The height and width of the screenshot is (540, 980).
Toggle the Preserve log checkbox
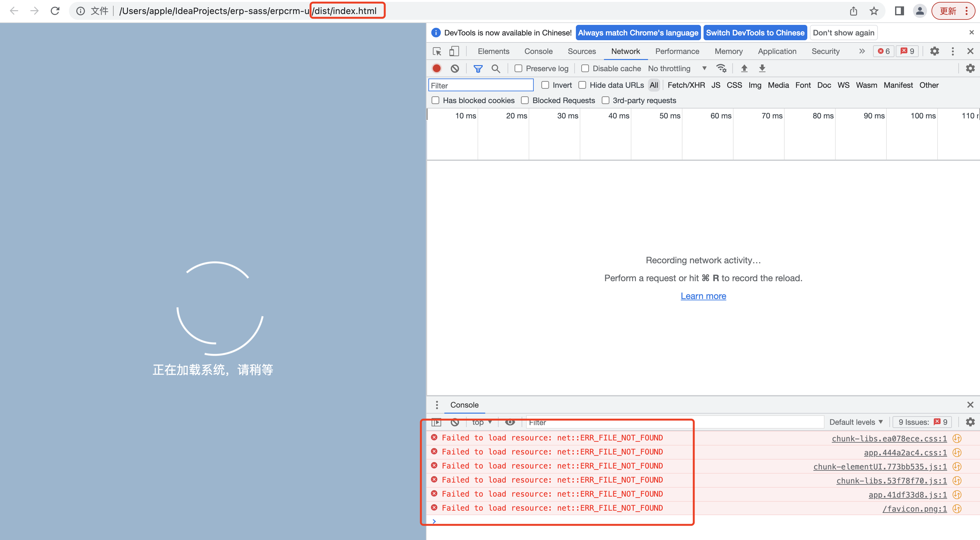coord(518,69)
